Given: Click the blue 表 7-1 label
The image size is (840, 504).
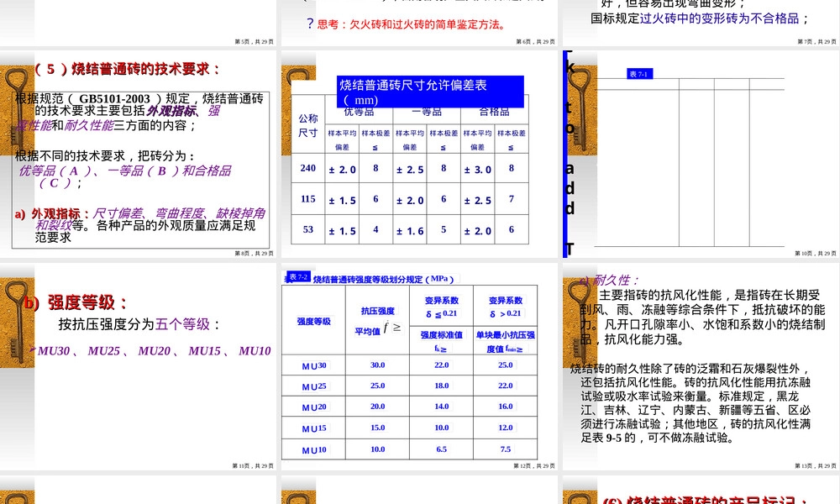Looking at the screenshot, I should coord(639,74).
